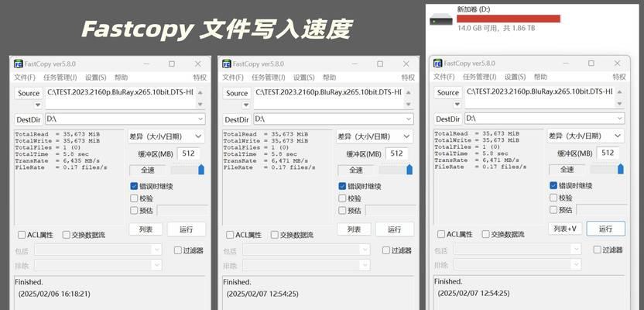Open 任务管理(J) menu in the left window
The width and height of the screenshot is (644, 310).
click(x=60, y=77)
